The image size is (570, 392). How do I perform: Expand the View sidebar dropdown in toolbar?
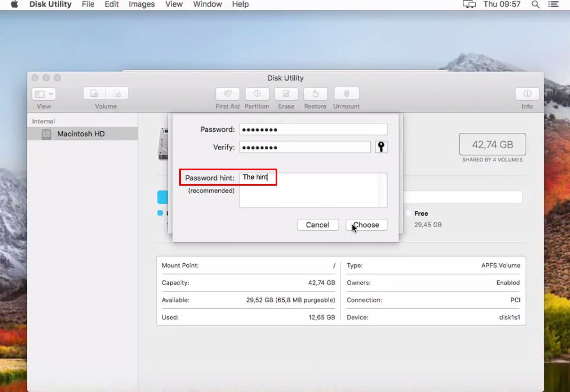[44, 94]
